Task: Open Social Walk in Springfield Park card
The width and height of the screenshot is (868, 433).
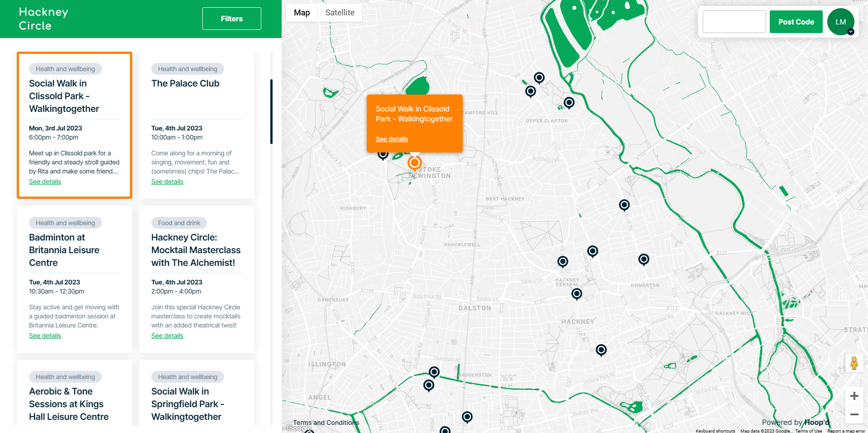Action: [x=188, y=404]
